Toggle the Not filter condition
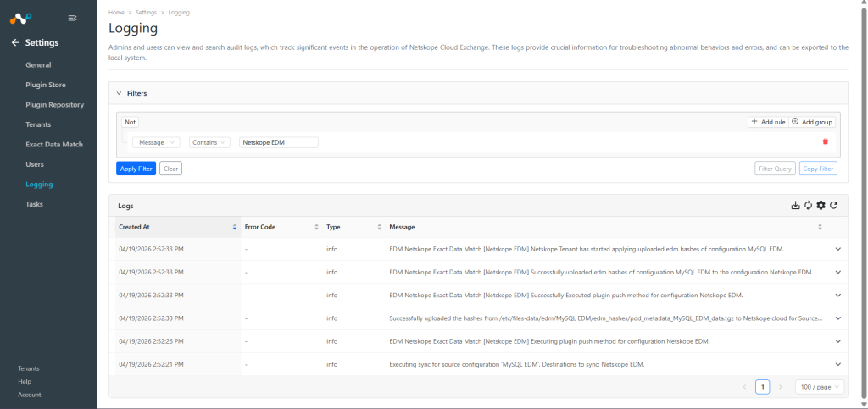The image size is (868, 409). point(130,122)
